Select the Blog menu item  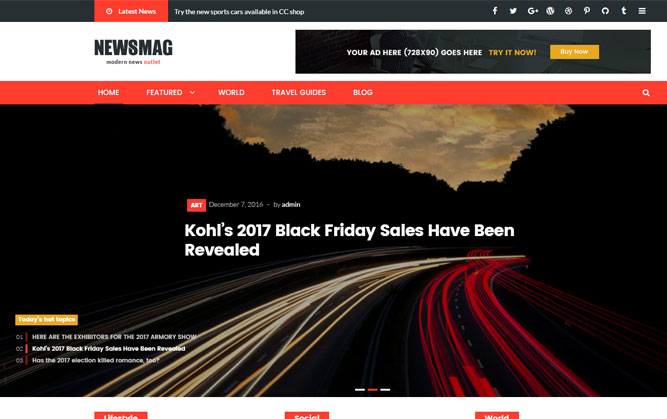(362, 93)
